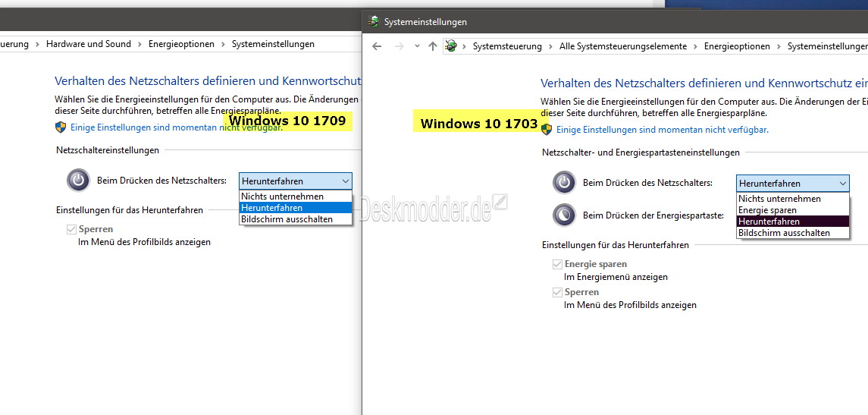Toggle Sperren checkbox in 1709 window
The width and height of the screenshot is (868, 415).
(x=71, y=229)
